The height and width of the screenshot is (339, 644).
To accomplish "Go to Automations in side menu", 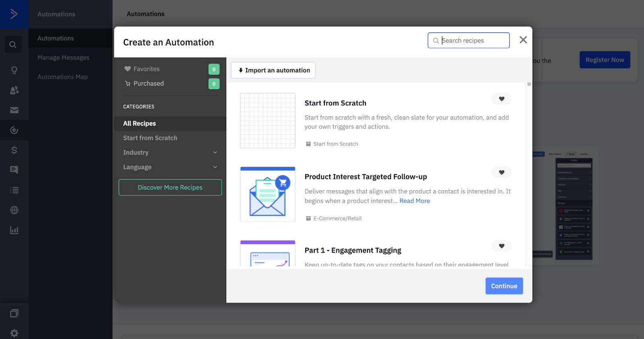I will click(x=70, y=38).
